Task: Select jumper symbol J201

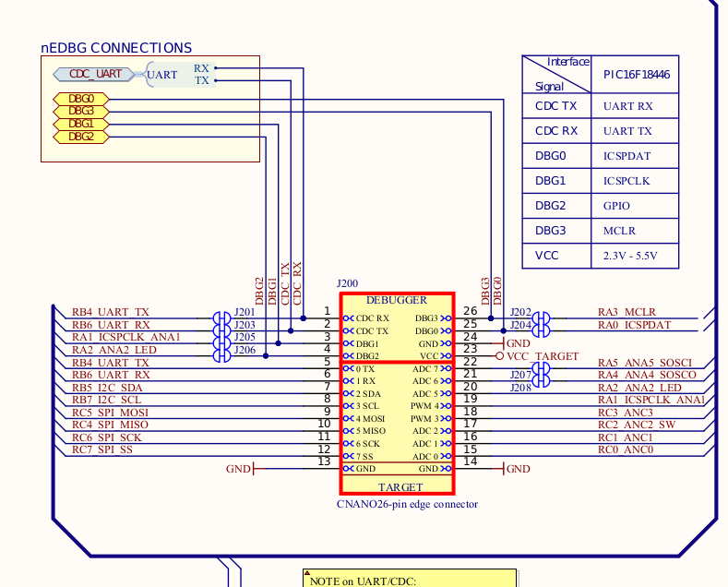Action: [221, 318]
